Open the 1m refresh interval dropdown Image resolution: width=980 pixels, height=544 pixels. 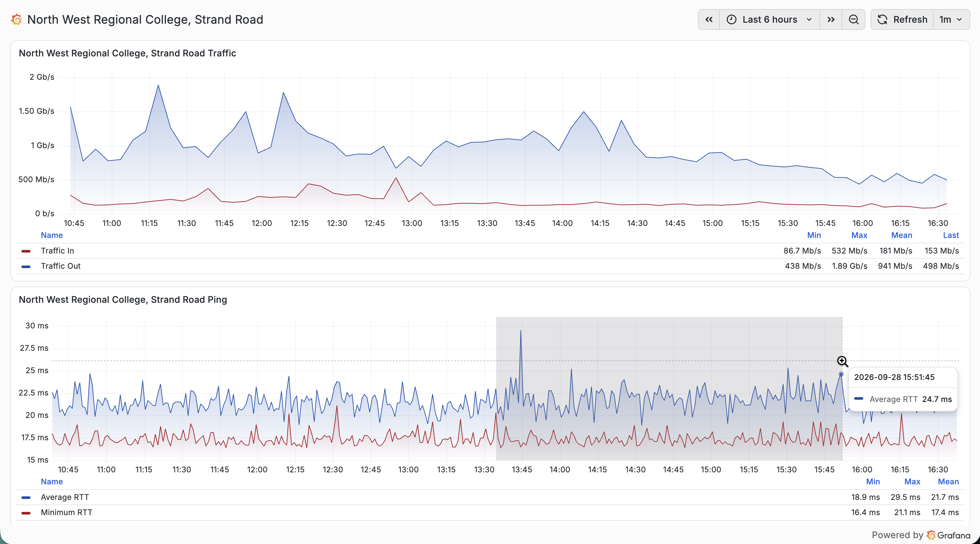pos(951,19)
